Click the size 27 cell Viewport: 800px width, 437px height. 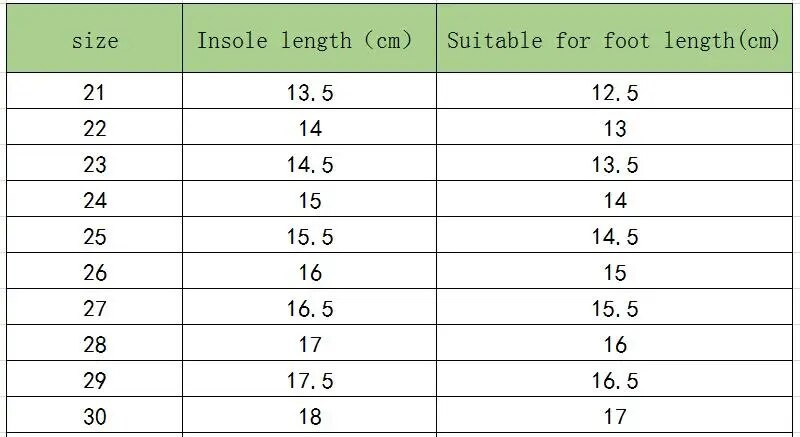click(95, 309)
